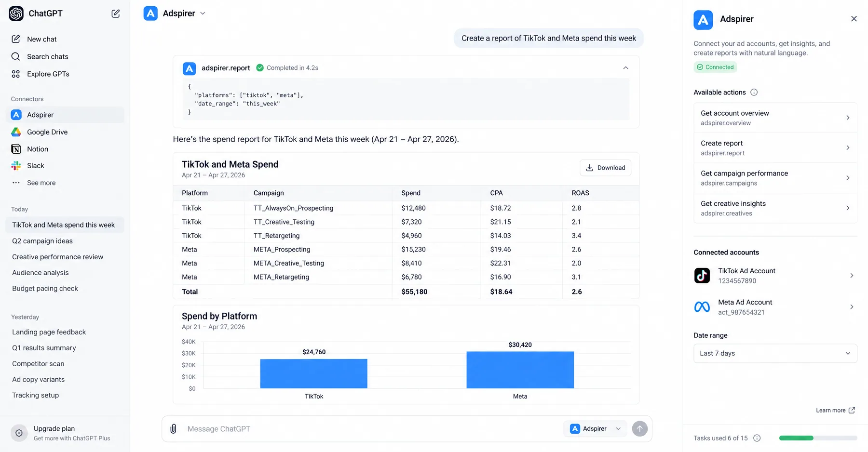Open Adspirer selector in message box
Screen dimensions: 868x452
596,429
